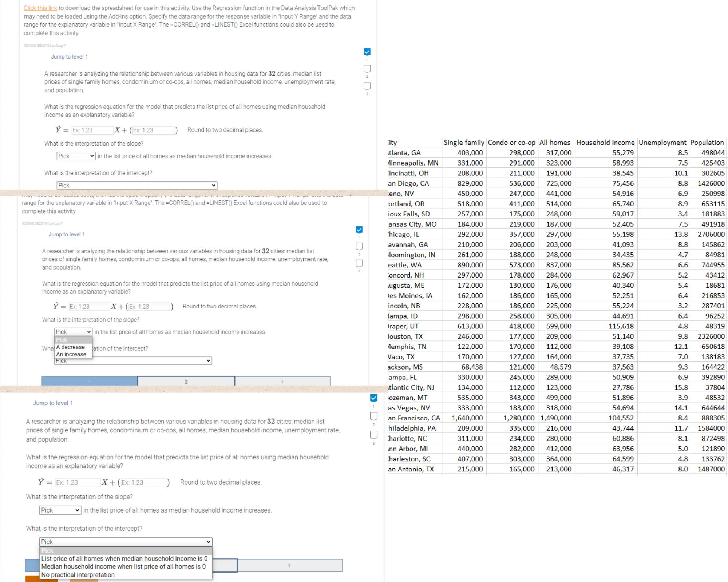Click the completed level-1 checkmark shield icon
Image resolution: width=728 pixels, height=582 pixels.
pyautogui.click(x=367, y=51)
